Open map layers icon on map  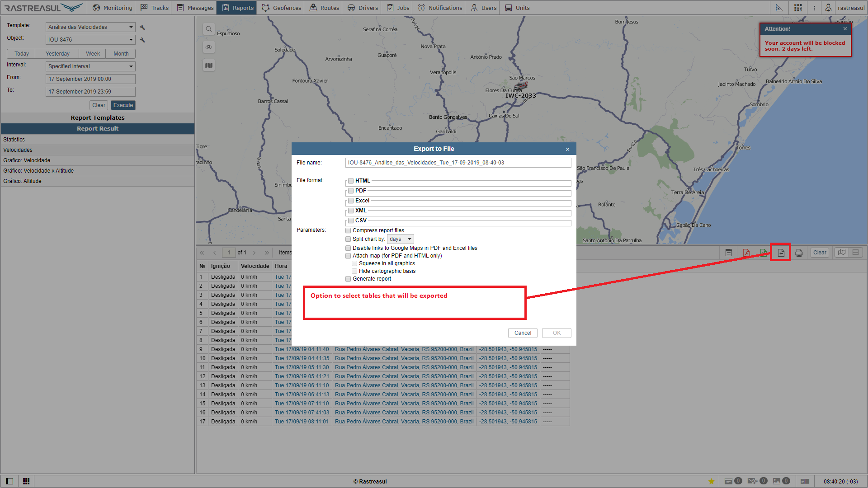(x=208, y=66)
